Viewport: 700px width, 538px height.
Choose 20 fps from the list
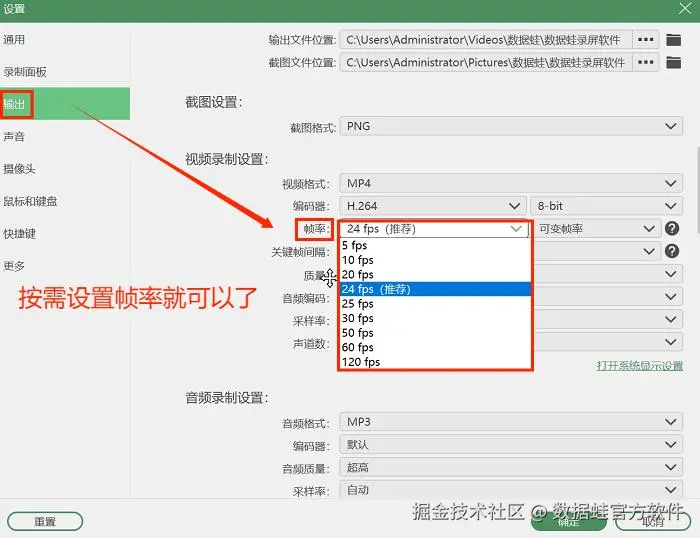(x=435, y=275)
